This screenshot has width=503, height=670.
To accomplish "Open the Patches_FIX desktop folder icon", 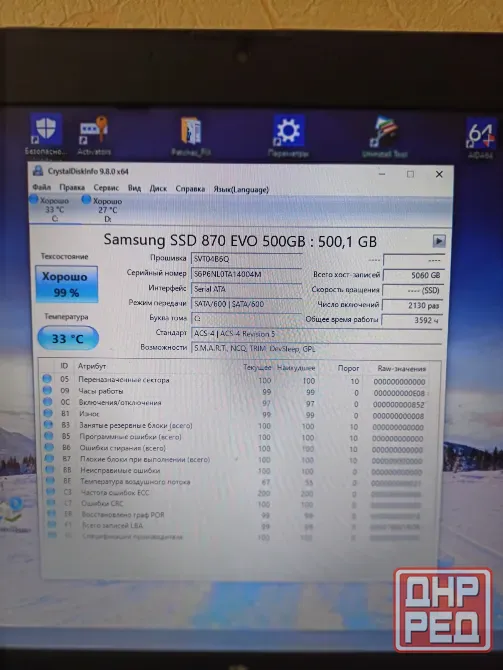I will pos(191,137).
